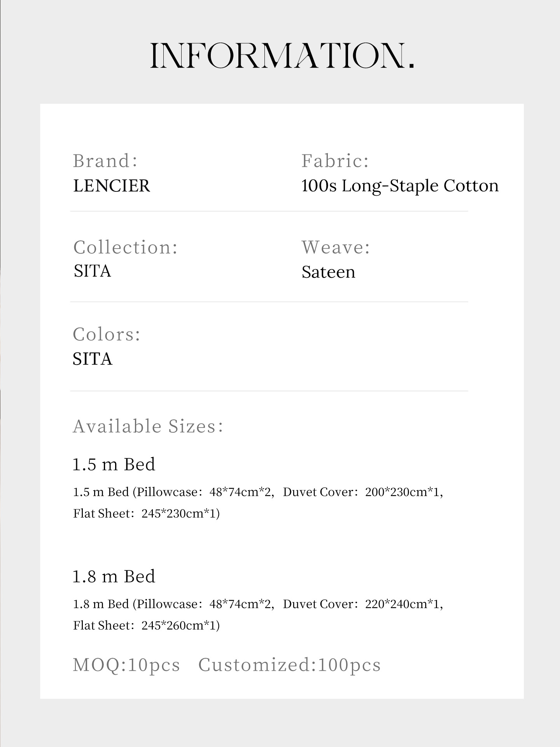
Task: Choose the 1.8 m Bed size heading
Action: (x=114, y=576)
